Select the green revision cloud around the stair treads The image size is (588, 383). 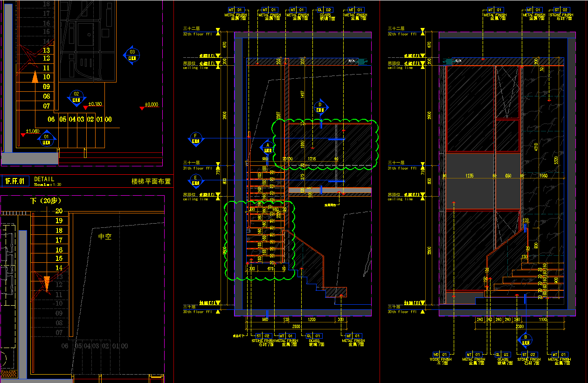click(x=260, y=240)
